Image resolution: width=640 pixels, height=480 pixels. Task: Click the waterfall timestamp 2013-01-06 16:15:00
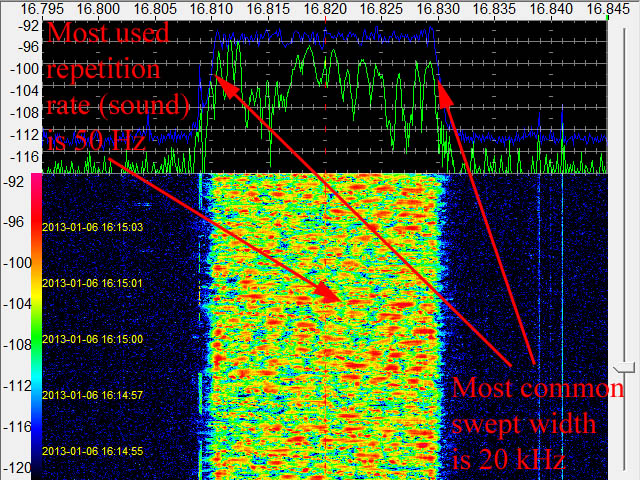tap(93, 339)
